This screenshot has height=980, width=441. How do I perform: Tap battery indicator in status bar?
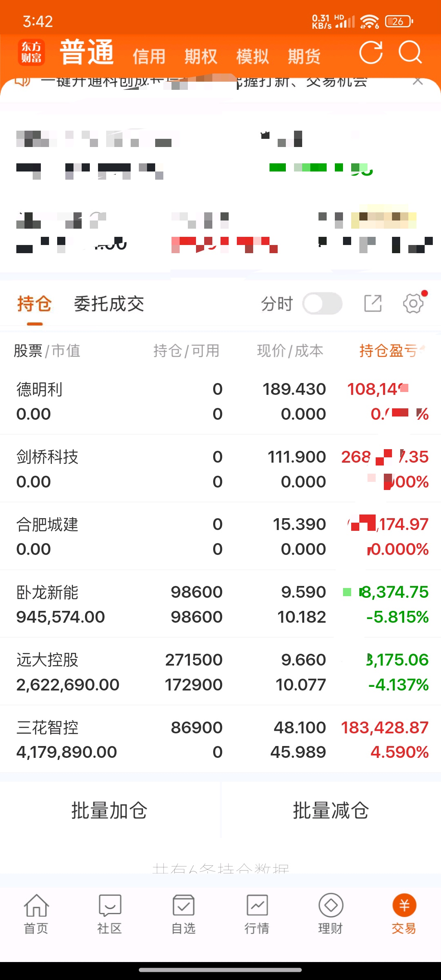tap(399, 21)
